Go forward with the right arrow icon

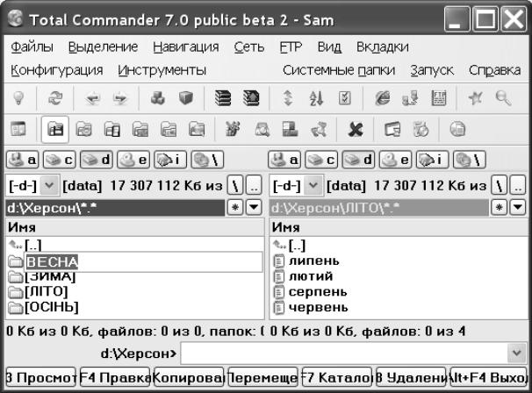[120, 98]
